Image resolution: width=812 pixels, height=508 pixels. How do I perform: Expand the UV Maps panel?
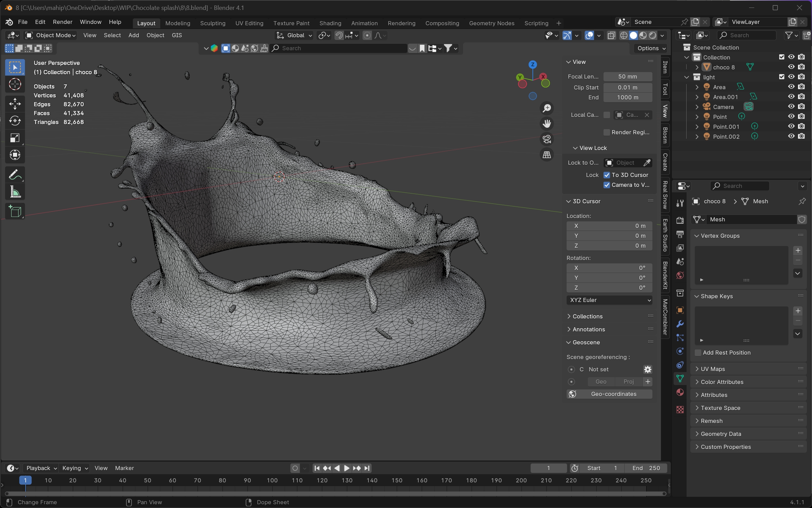click(x=713, y=369)
